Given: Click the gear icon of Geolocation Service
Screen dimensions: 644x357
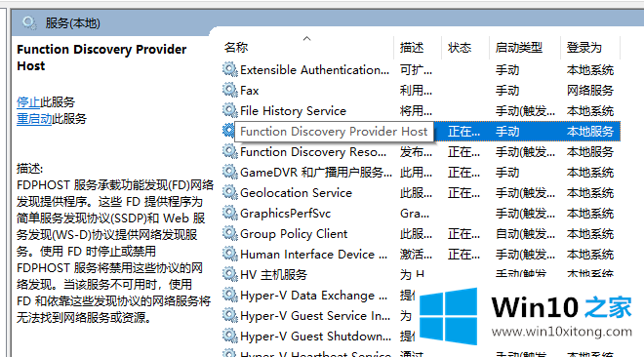Looking at the screenshot, I should click(x=230, y=192).
